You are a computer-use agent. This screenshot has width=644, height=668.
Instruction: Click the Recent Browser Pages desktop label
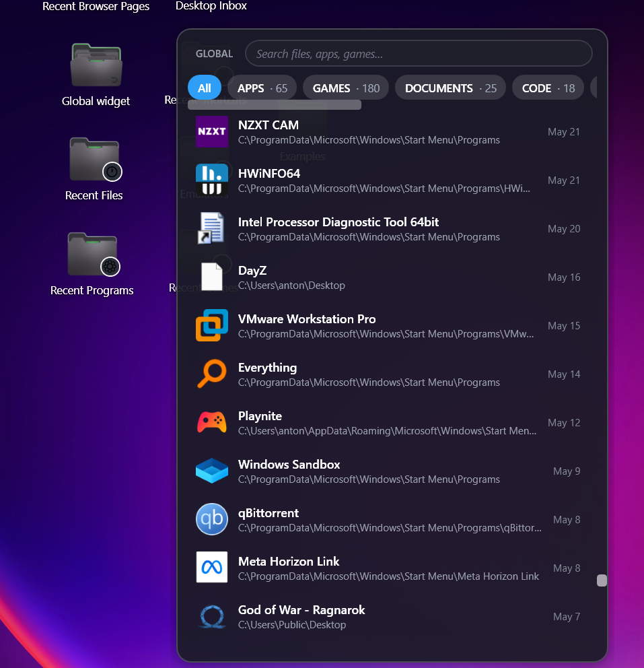(96, 6)
